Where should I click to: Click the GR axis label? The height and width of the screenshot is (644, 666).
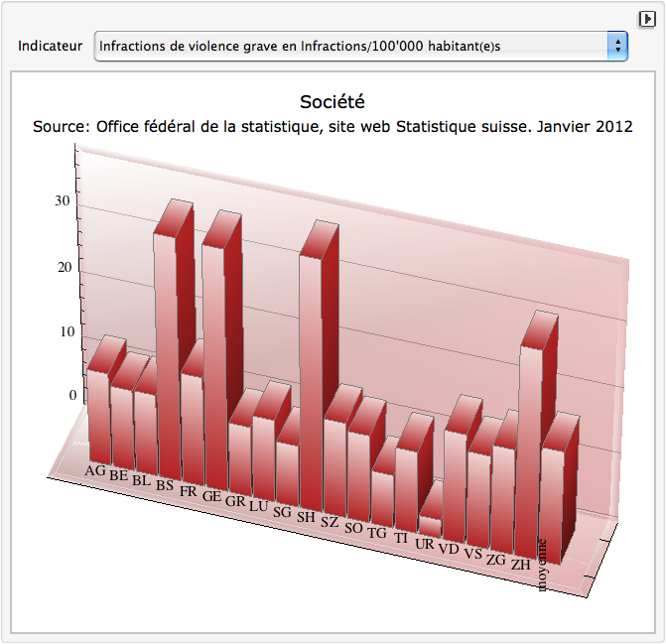click(x=235, y=501)
